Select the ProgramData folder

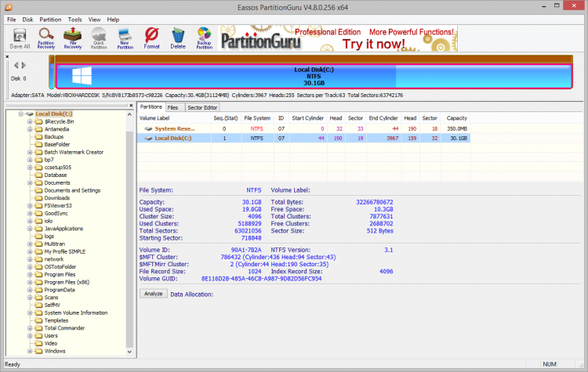click(x=60, y=290)
